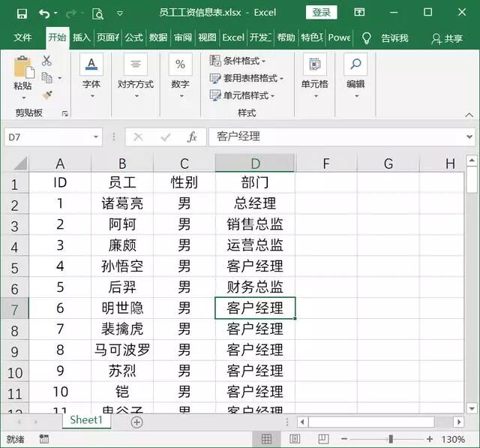Viewport: 480px width, 448px height.
Task: Click the 共享 share button
Action: click(x=447, y=38)
